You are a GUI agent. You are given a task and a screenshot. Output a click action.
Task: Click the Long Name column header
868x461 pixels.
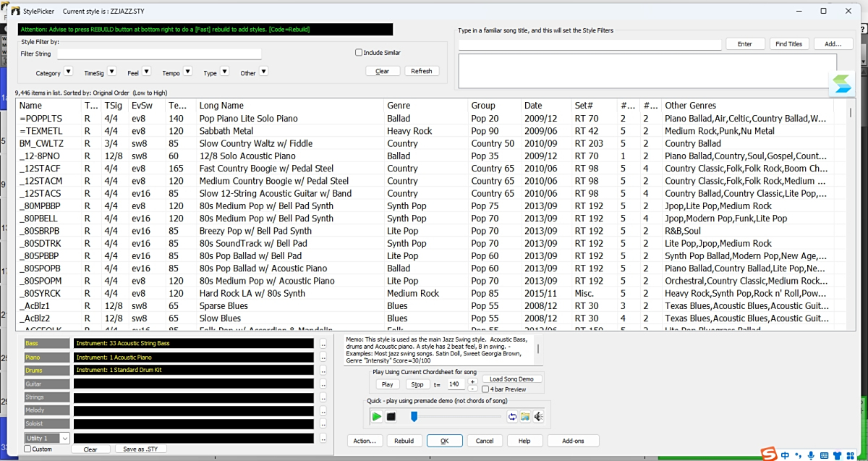[221, 106]
